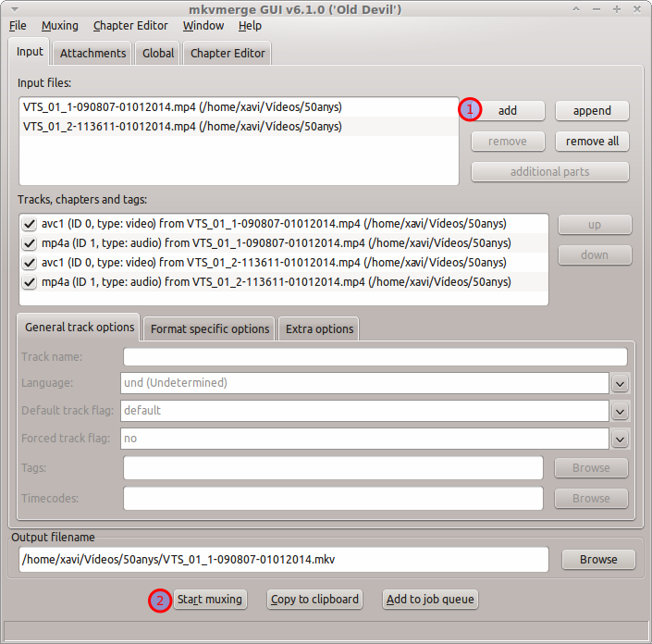Viewport: 652px width, 644px height.
Task: Start muxing the output file
Action: [210, 600]
